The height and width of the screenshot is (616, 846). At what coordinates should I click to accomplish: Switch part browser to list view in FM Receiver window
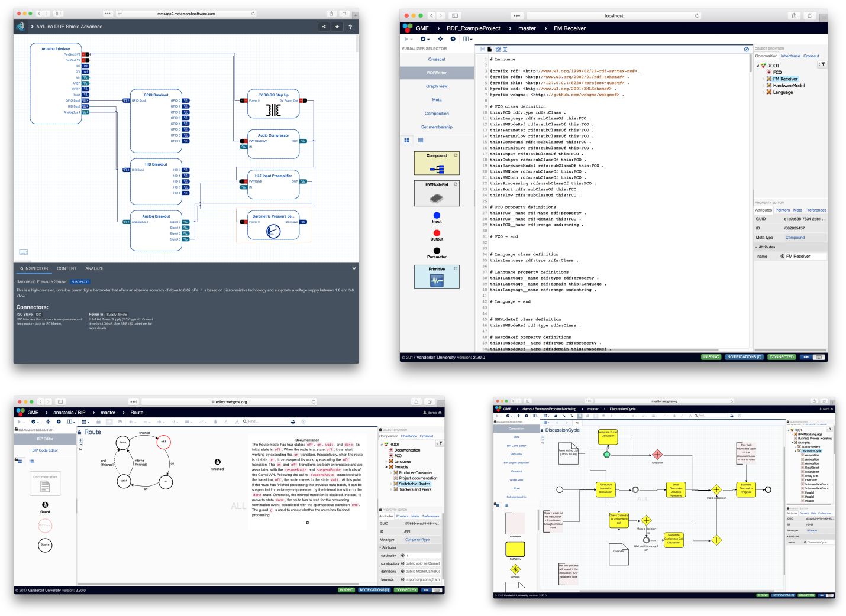pos(421,140)
